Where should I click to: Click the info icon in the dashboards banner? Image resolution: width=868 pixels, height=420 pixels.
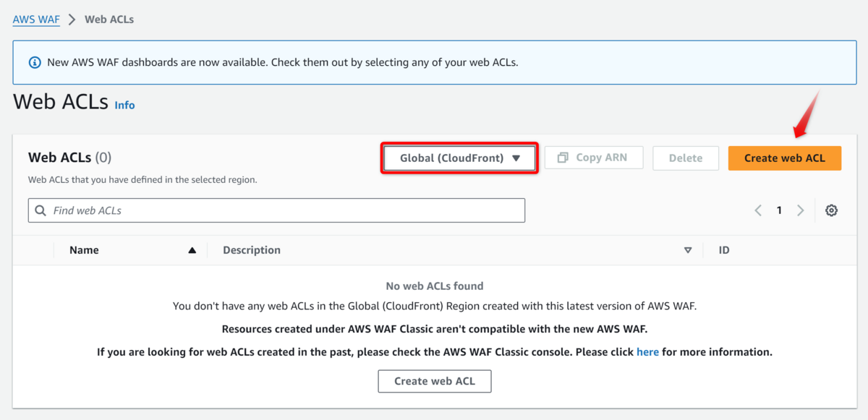(35, 62)
